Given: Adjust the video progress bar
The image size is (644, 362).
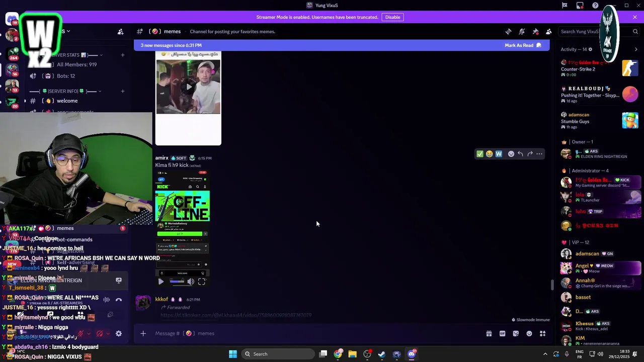Looking at the screenshot, I should (177, 282).
